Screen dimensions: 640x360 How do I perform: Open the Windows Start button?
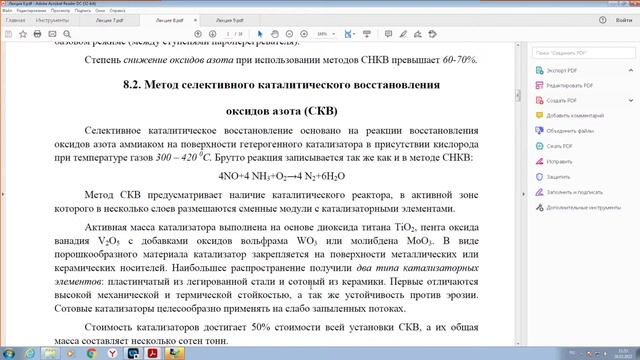[9, 353]
